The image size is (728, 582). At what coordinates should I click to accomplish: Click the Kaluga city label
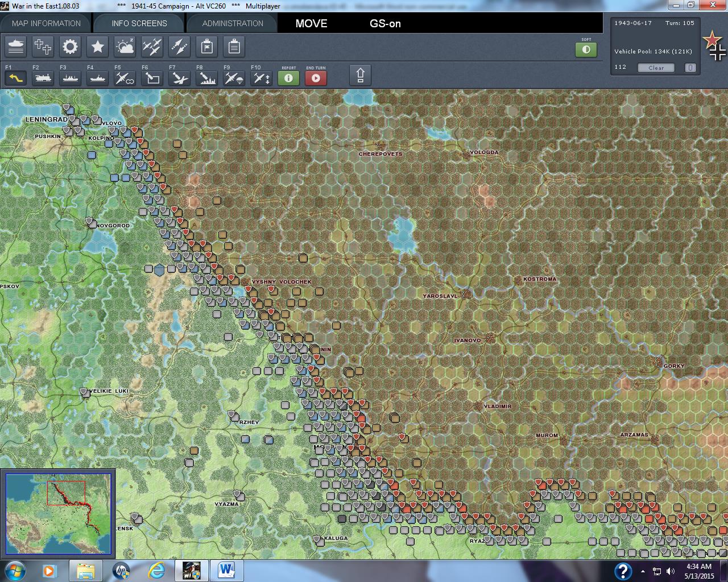point(336,538)
